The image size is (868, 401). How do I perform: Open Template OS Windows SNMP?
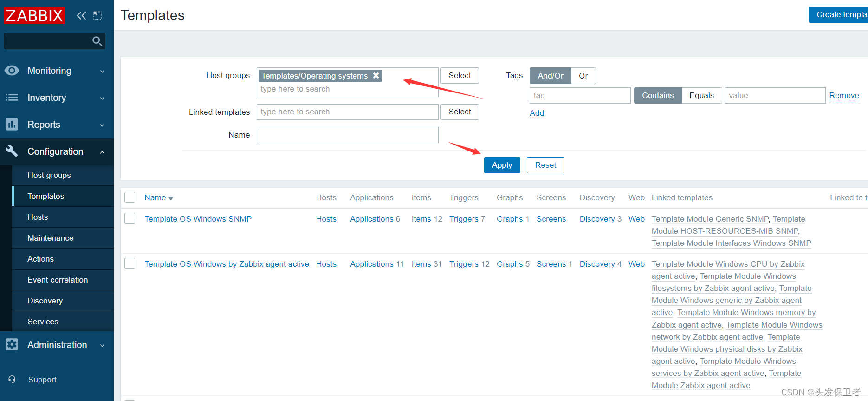[198, 219]
